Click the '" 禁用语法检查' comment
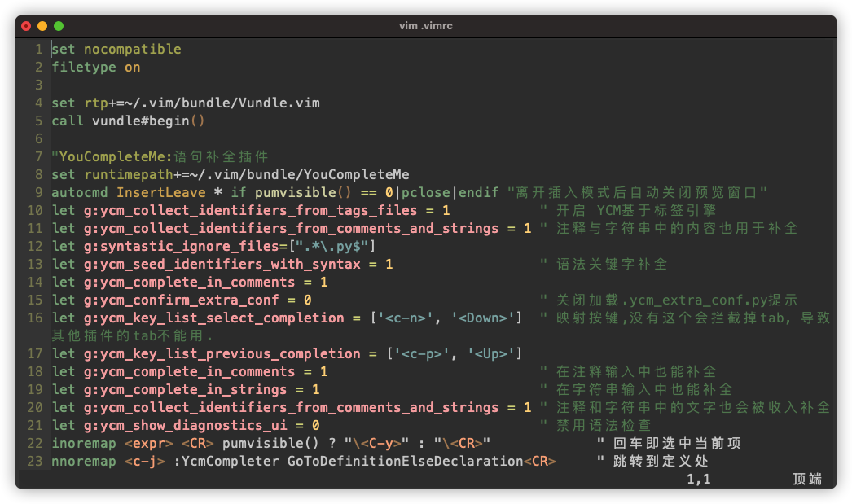Viewport: 852px width, 504px height. coord(595,425)
